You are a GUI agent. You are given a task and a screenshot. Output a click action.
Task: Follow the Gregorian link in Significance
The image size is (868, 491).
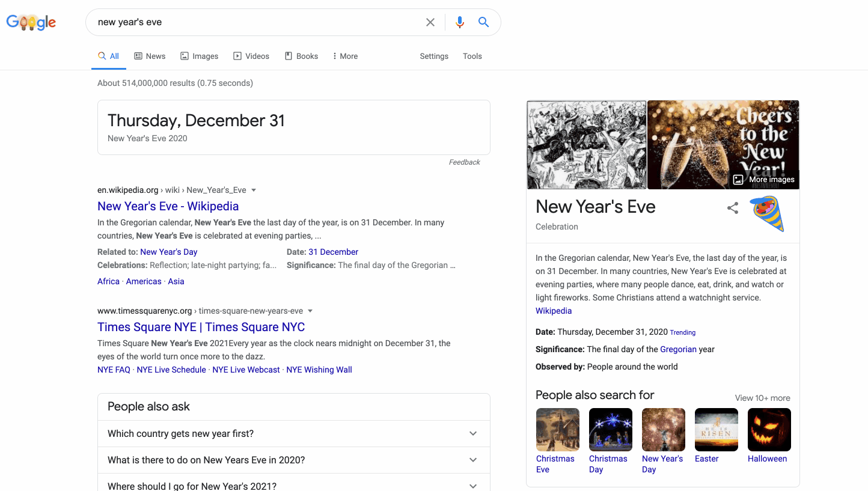(x=678, y=349)
